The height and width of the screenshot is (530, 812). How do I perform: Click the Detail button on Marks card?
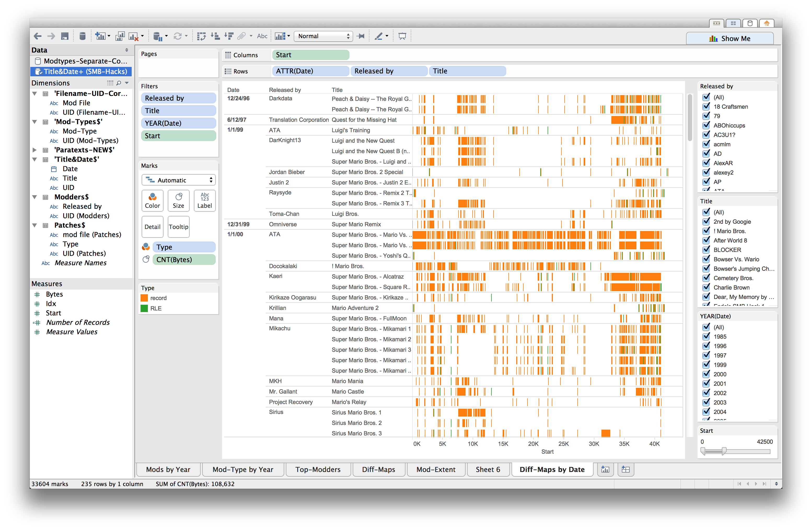point(152,227)
